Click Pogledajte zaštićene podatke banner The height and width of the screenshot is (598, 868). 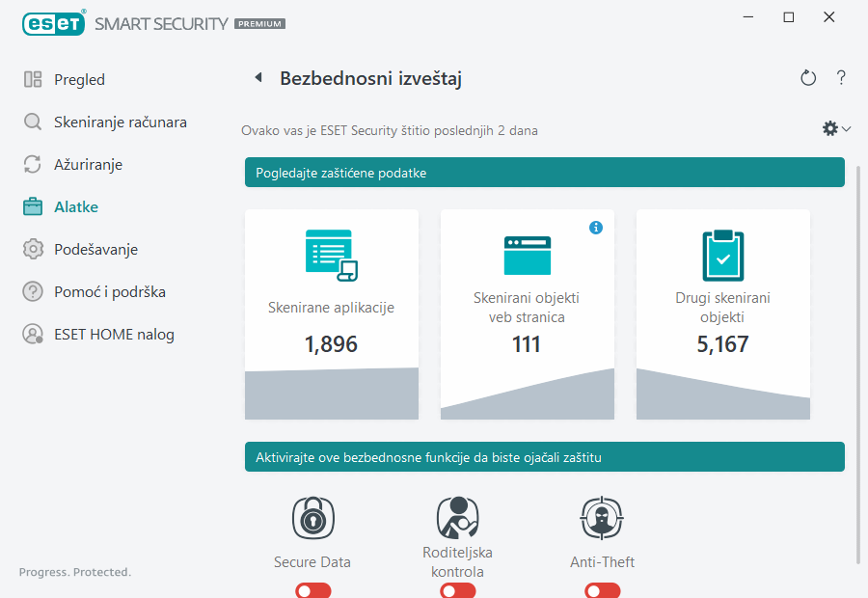[x=544, y=173]
